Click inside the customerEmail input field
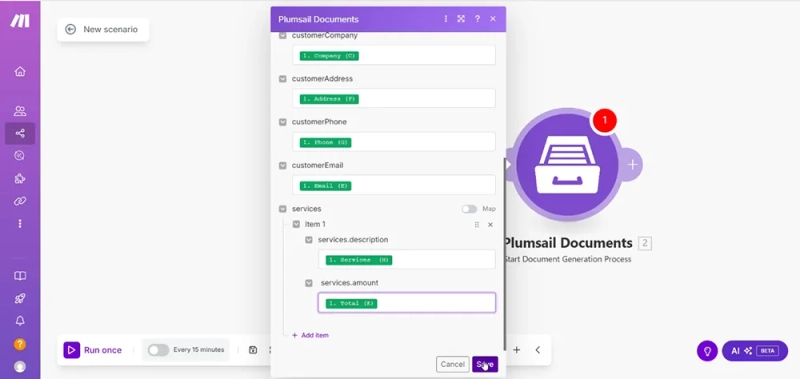This screenshot has width=800, height=379. click(x=393, y=185)
